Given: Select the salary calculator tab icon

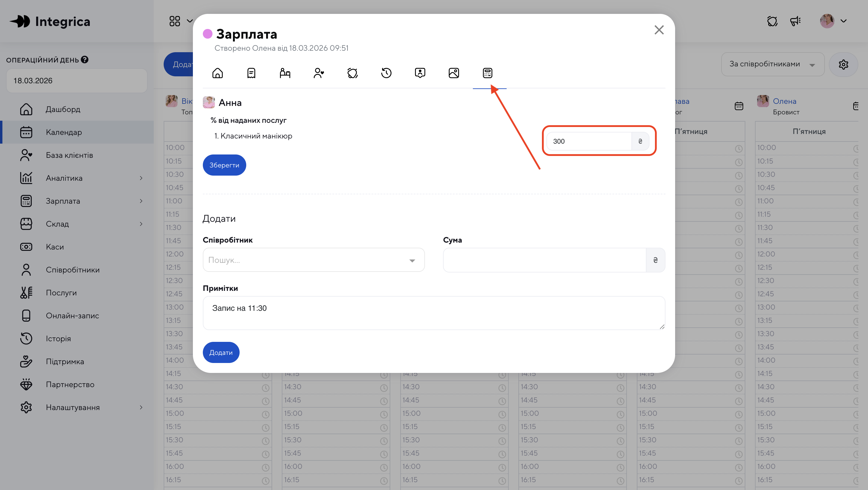Looking at the screenshot, I should coord(487,73).
